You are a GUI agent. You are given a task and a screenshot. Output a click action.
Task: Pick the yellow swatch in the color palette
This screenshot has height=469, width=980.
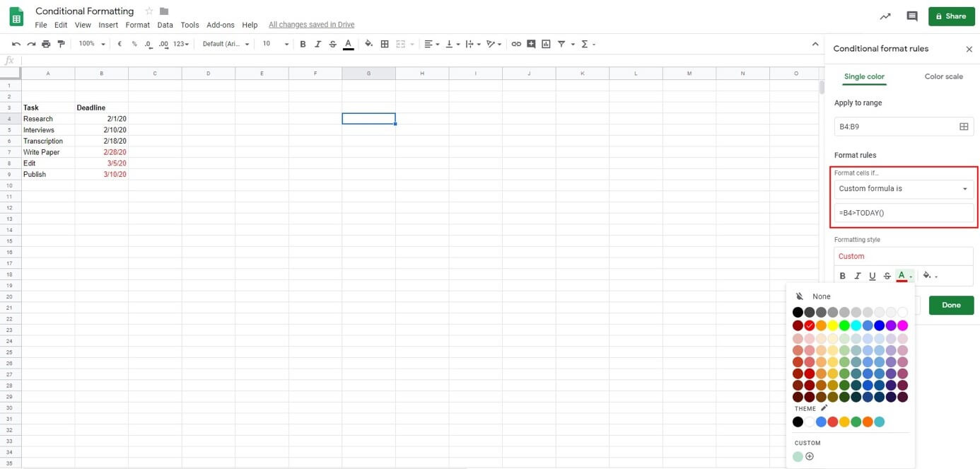[832, 325]
